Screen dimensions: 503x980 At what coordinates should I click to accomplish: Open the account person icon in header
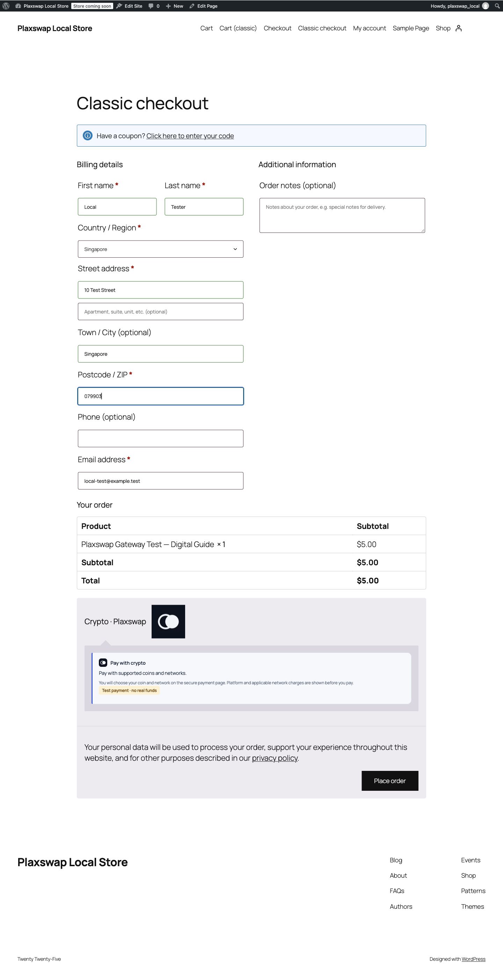click(458, 28)
